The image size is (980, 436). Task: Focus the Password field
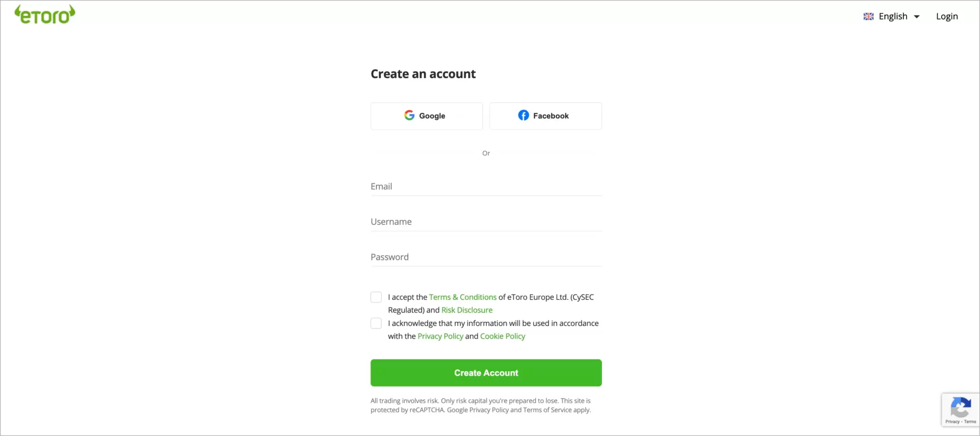click(486, 257)
